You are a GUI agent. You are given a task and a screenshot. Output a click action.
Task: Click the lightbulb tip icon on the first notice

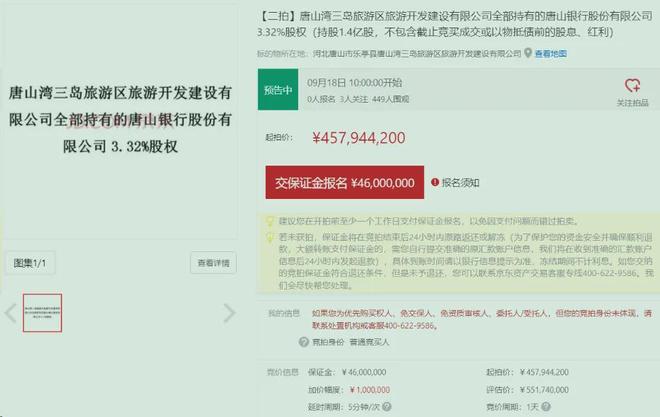(270, 221)
